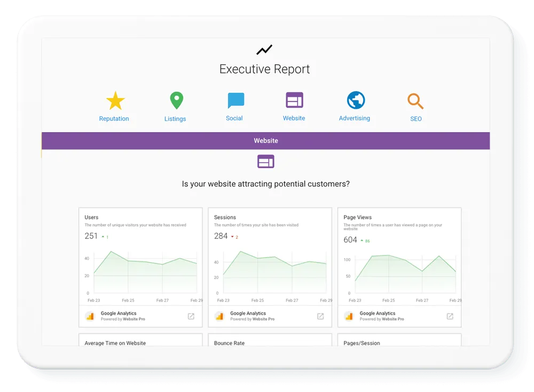Select the Reputation star icon
534x392 pixels.
pos(114,99)
